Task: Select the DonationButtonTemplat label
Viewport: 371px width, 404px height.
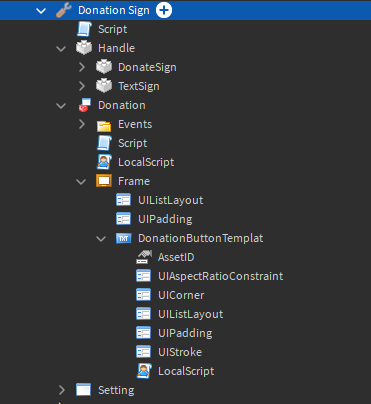Action: [200, 238]
